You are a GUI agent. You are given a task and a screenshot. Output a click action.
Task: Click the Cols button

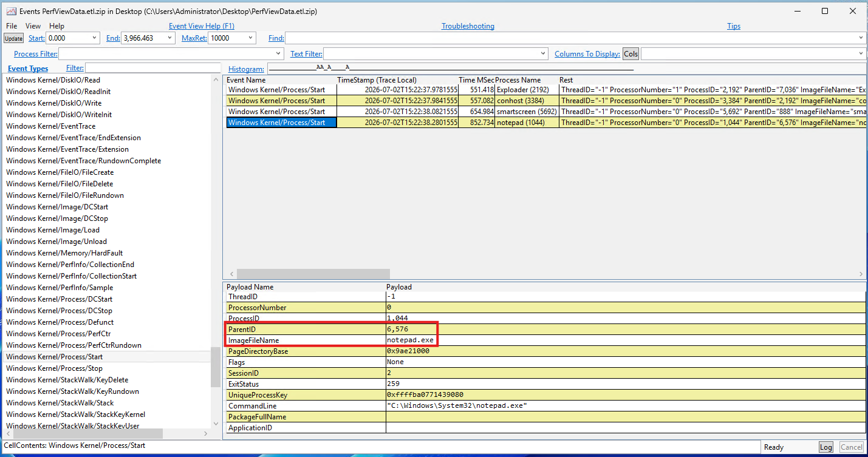(x=630, y=54)
